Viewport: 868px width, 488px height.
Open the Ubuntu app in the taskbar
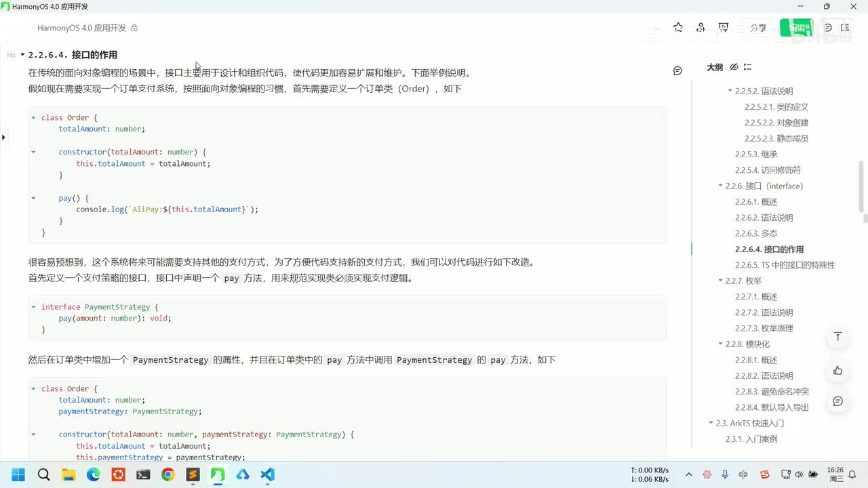119,474
